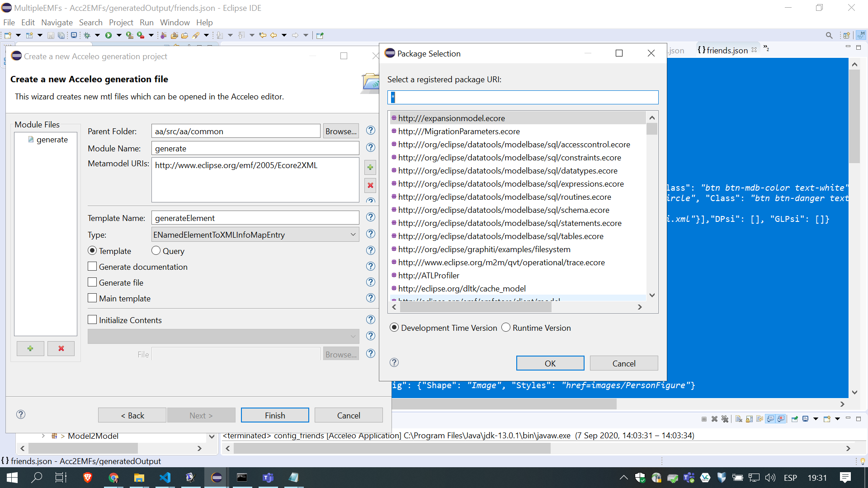The height and width of the screenshot is (488, 868).
Task: Enable Generate documentation checkbox
Action: tap(92, 267)
